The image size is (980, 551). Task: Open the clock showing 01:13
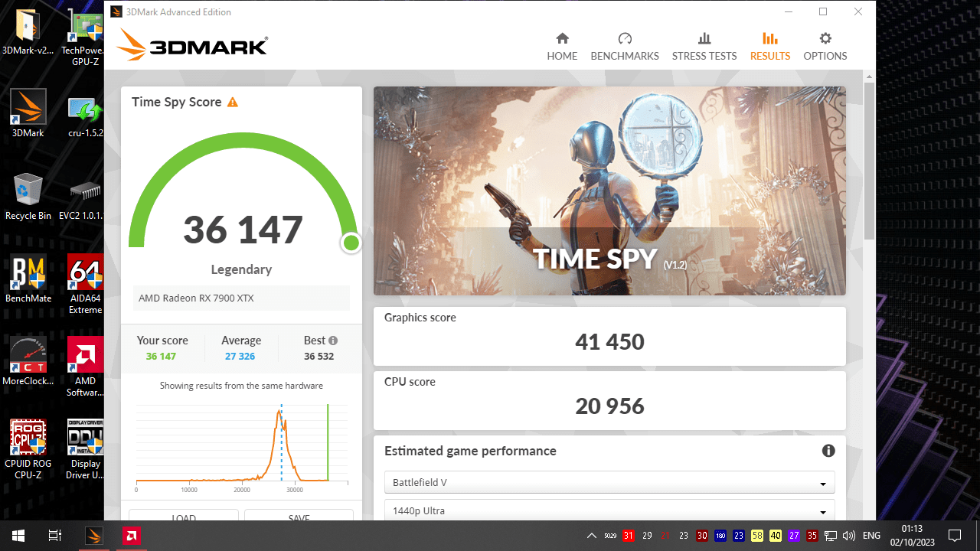coord(911,536)
